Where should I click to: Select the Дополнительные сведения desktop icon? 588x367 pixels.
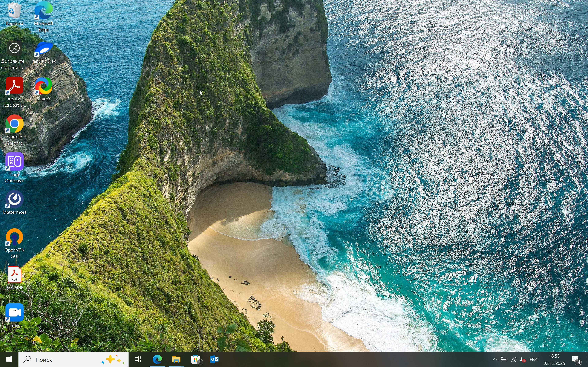pos(14,50)
